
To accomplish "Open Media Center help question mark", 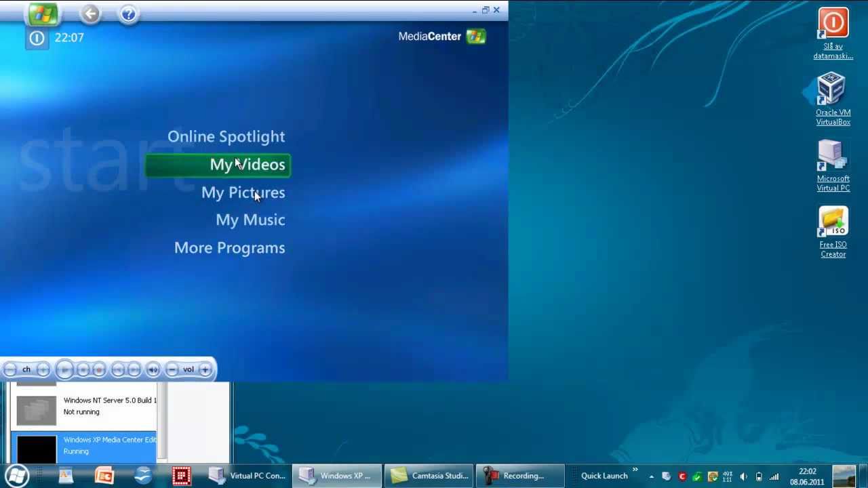I will point(128,14).
